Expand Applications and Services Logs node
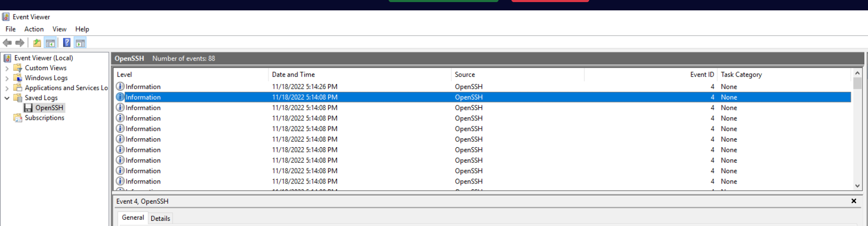Screen dimensions: 868x226 point(7,88)
